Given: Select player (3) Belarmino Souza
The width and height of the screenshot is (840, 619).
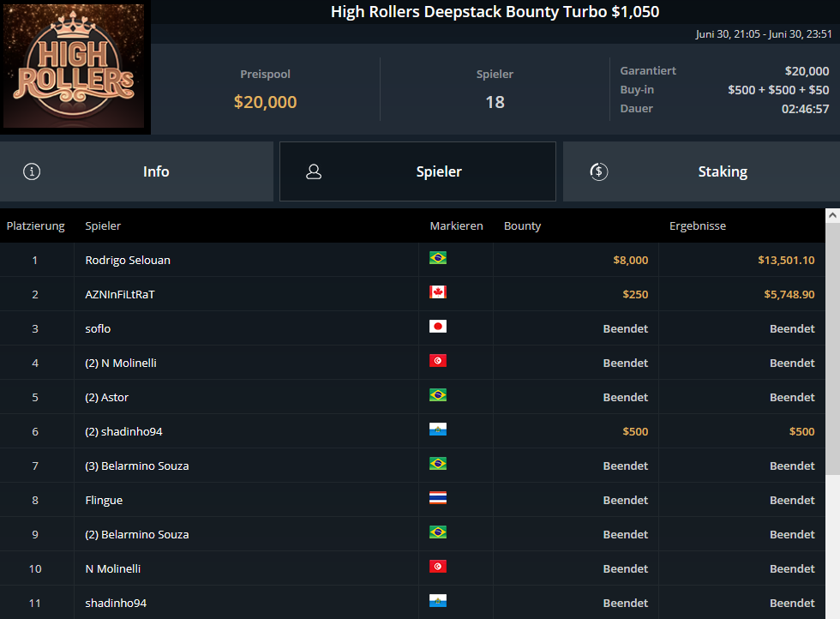Looking at the screenshot, I should 136,466.
